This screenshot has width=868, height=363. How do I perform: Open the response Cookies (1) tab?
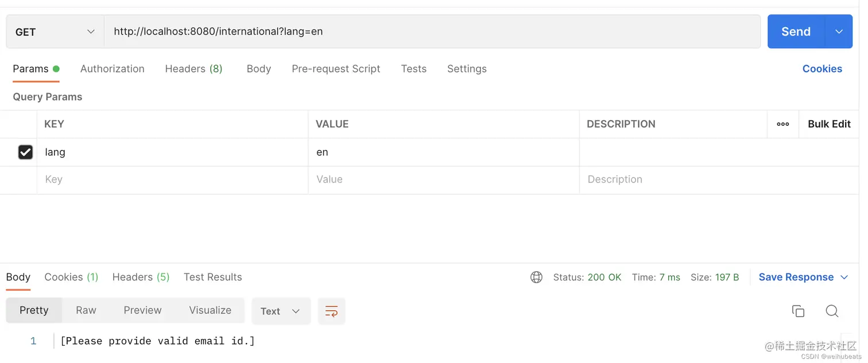[x=71, y=277]
